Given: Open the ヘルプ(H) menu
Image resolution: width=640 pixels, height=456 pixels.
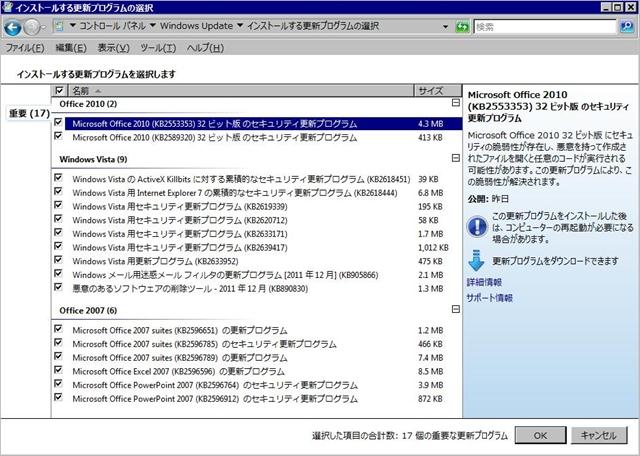Looking at the screenshot, I should 205,48.
